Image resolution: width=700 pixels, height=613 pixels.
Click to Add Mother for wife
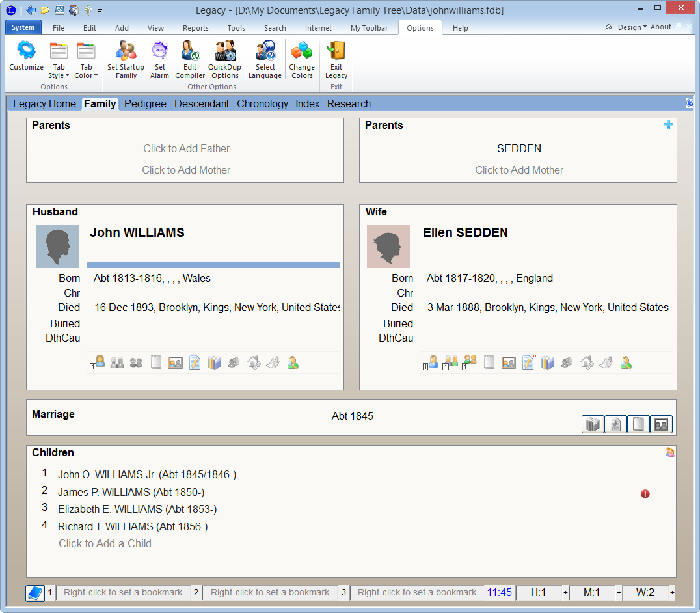pos(519,170)
